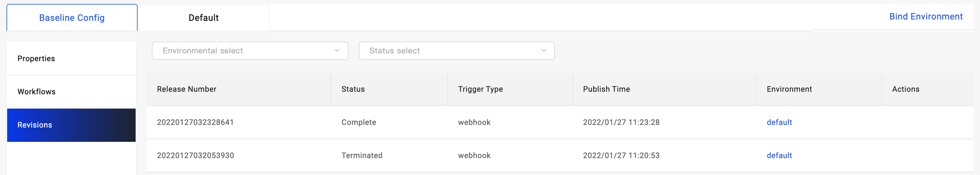The width and height of the screenshot is (980, 175).
Task: Click the Publish Time column header
Action: [606, 89]
